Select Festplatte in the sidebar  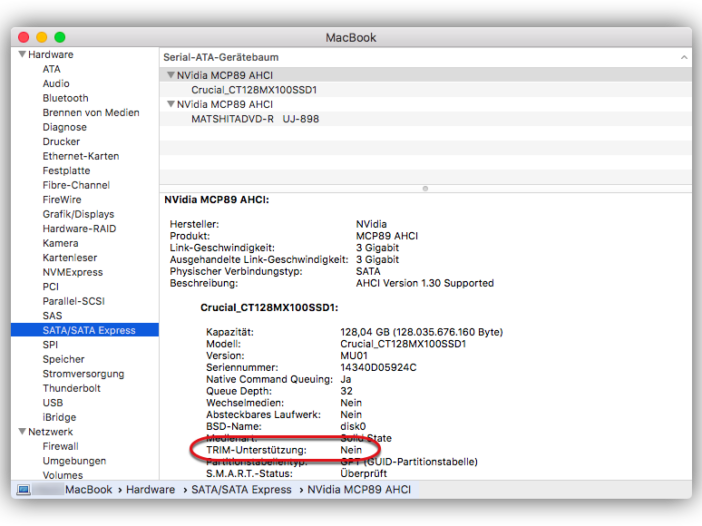point(66,171)
